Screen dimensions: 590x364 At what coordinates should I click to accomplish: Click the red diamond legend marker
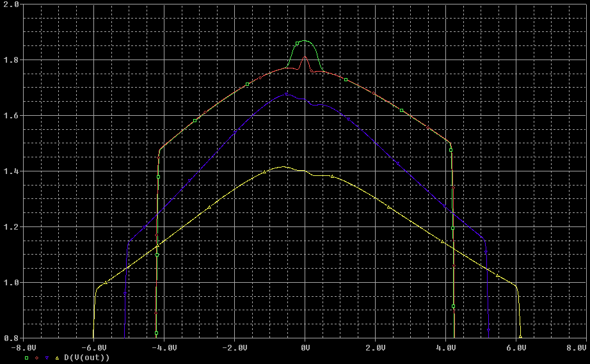point(37,358)
